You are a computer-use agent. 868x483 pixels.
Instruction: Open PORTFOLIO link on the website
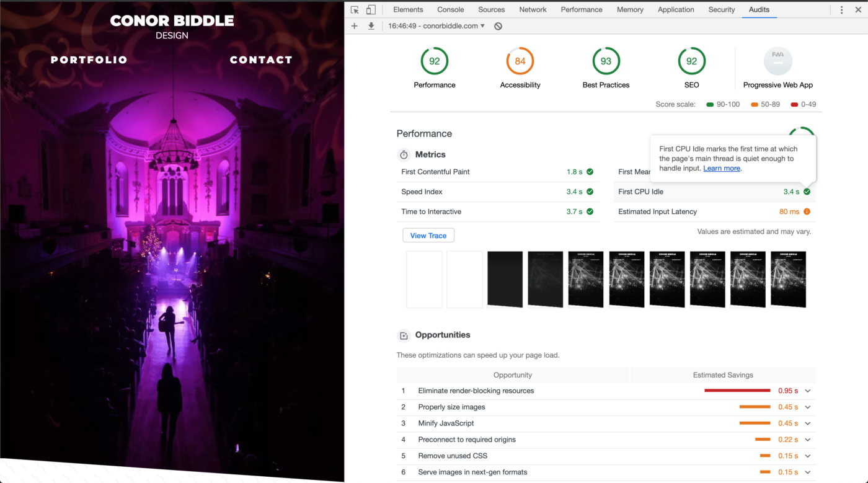coord(89,60)
